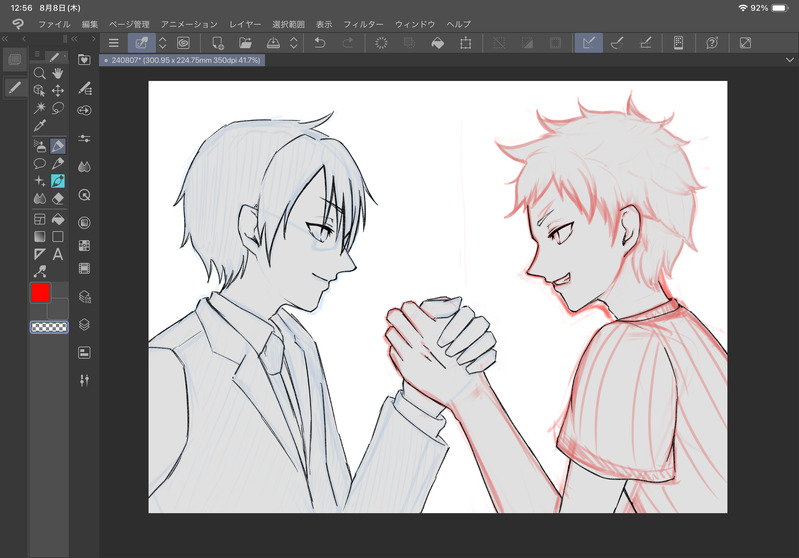Select the Airbrush tool
The image size is (799, 558).
click(x=39, y=147)
